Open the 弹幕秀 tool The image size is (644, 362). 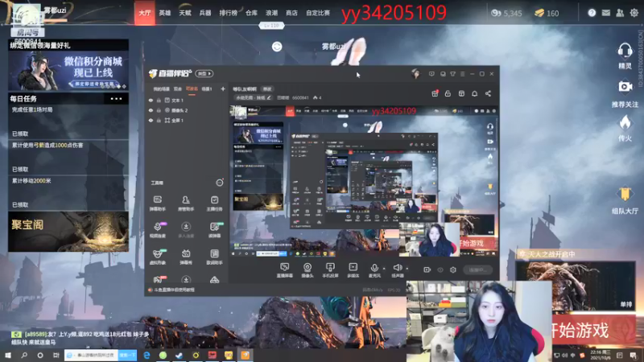186,257
